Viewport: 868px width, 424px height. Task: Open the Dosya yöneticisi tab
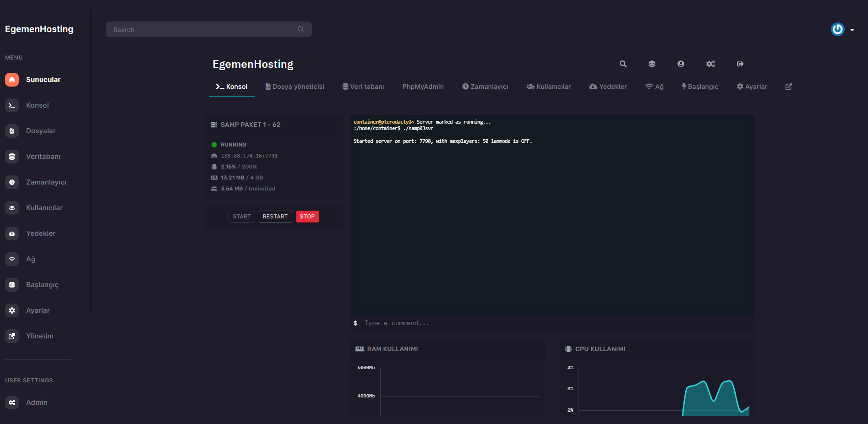coord(295,87)
